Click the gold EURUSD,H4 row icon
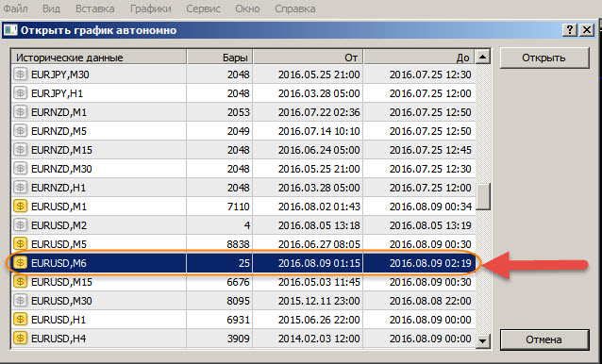 (20, 338)
